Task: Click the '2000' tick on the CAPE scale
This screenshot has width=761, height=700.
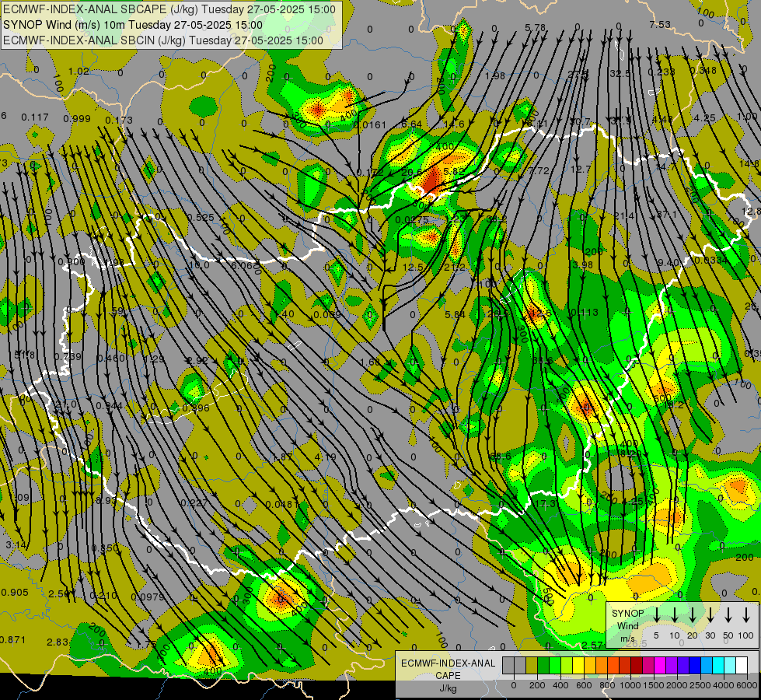Action: pyautogui.click(x=677, y=685)
